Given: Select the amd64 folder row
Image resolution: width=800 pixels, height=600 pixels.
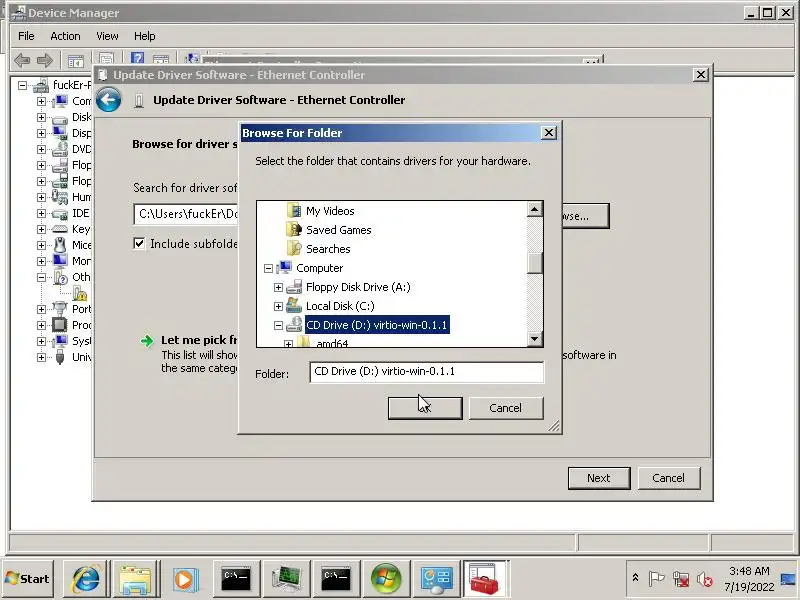Looking at the screenshot, I should (x=332, y=343).
